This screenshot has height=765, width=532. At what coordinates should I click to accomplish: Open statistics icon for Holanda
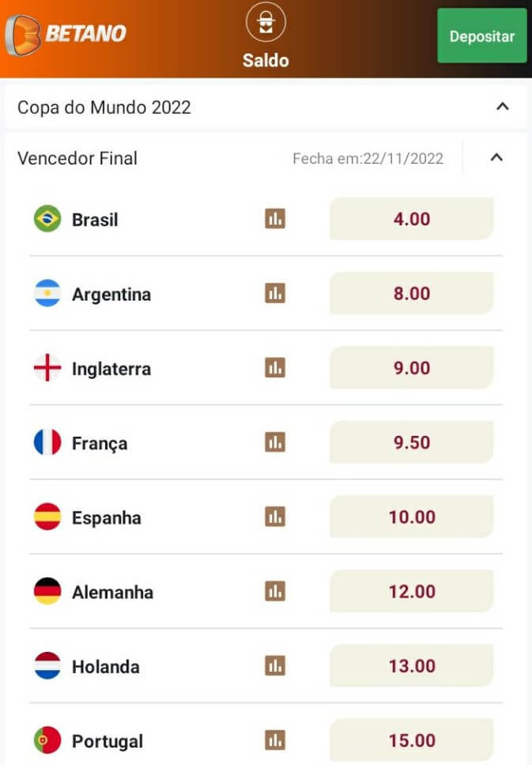(x=275, y=665)
